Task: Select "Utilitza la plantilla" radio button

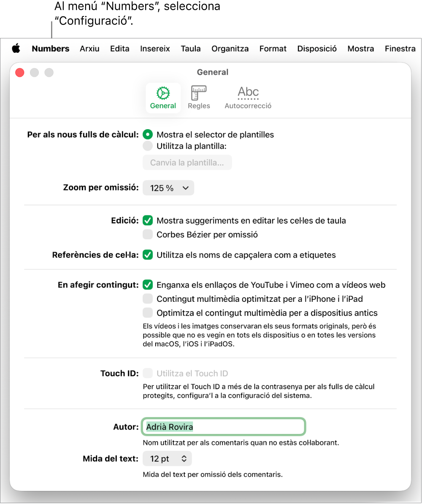Action: click(148, 146)
